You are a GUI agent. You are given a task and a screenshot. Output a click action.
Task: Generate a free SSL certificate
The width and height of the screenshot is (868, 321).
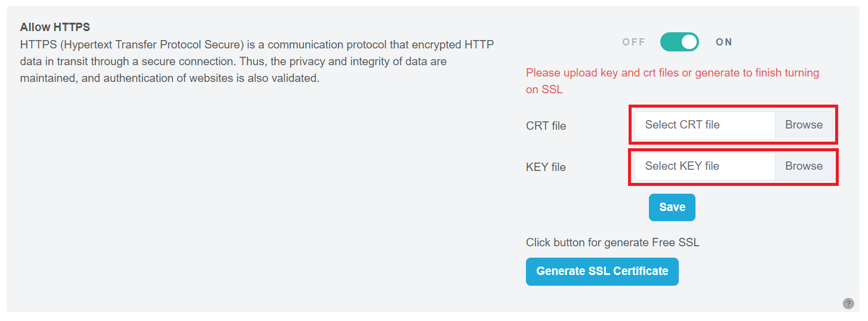(x=602, y=271)
